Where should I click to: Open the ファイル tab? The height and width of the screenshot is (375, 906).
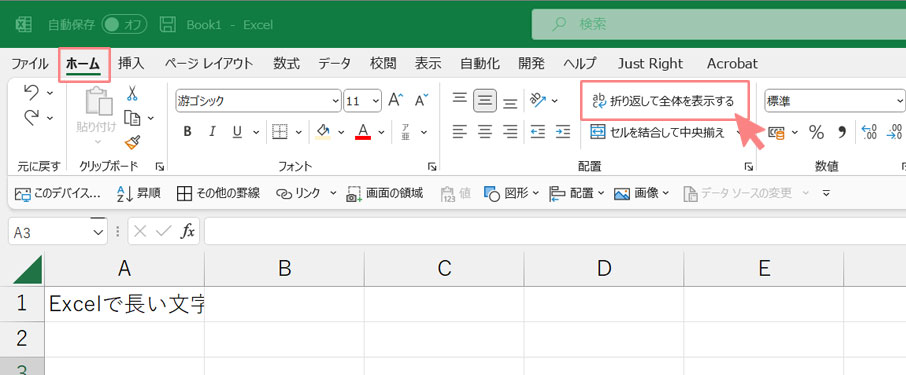point(29,64)
